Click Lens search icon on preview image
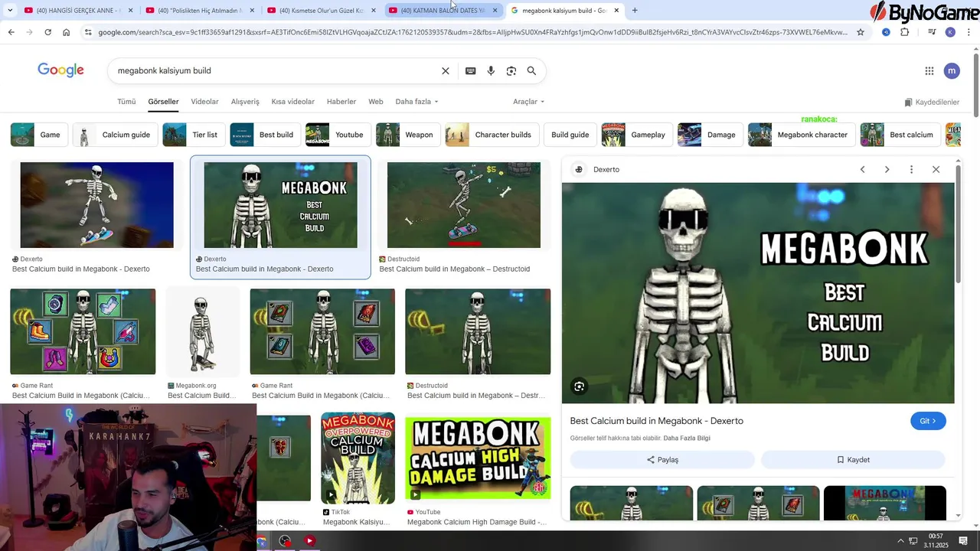The width and height of the screenshot is (980, 551). [580, 386]
